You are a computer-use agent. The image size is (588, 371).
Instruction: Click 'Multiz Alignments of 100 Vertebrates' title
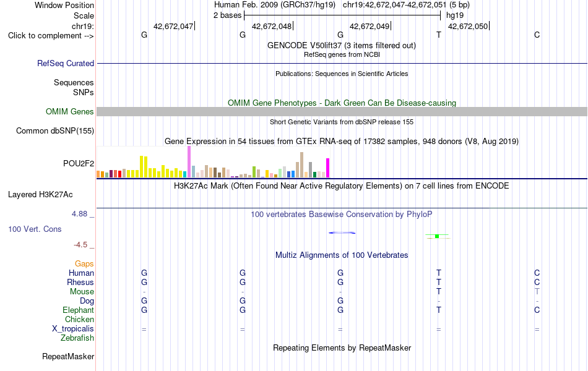point(342,255)
